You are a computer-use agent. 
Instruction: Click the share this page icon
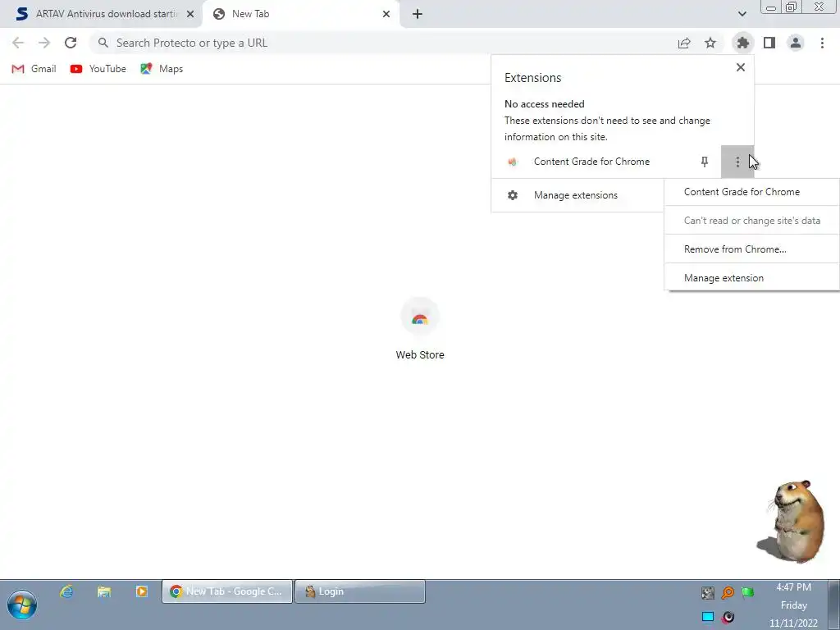point(684,43)
